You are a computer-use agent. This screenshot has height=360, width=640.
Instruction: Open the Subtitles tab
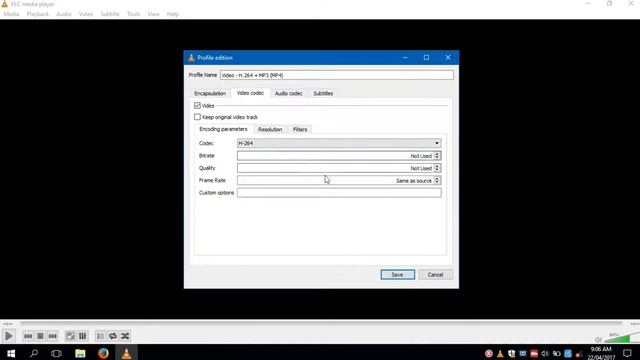point(323,93)
